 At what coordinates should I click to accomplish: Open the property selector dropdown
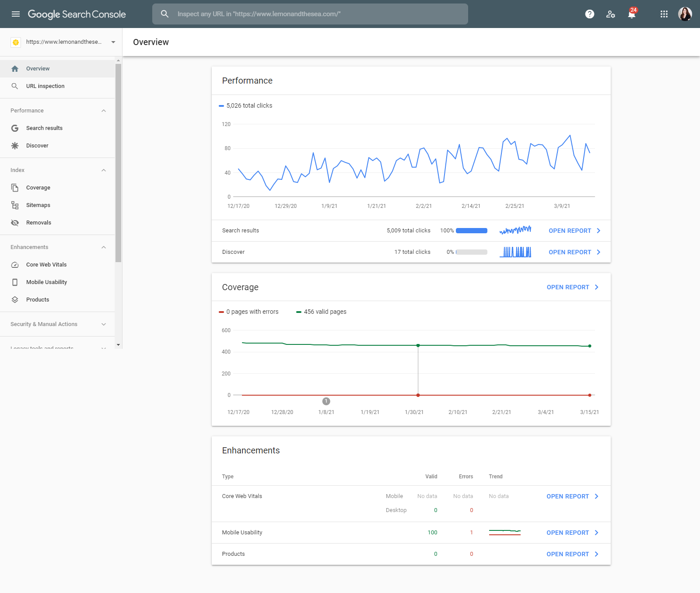(113, 42)
